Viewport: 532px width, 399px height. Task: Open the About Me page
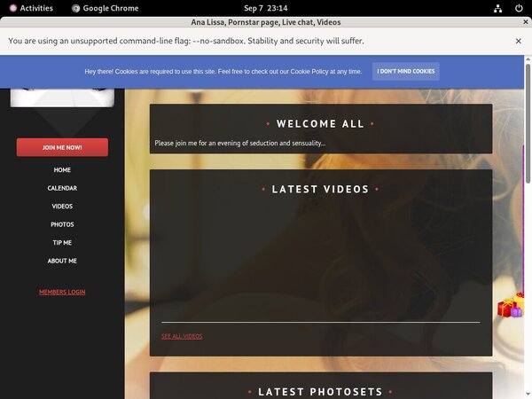point(62,261)
